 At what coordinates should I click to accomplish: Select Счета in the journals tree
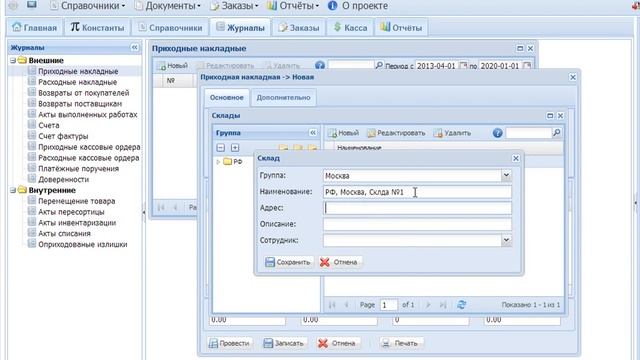[x=49, y=125]
